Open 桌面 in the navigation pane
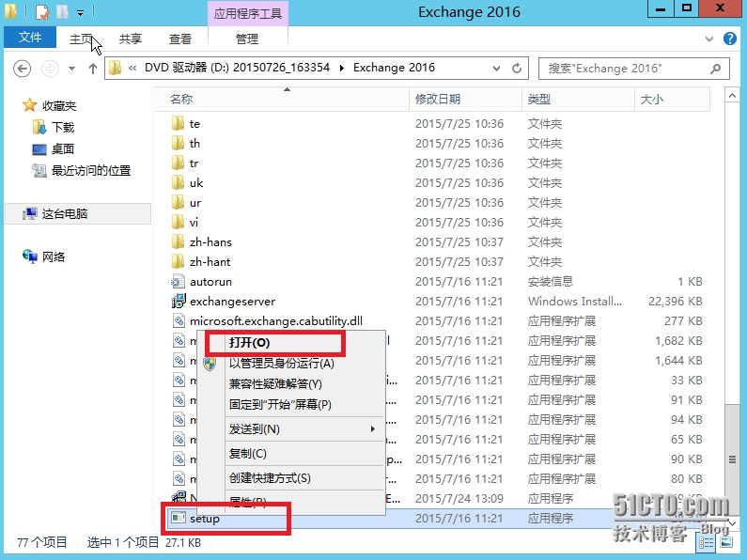Viewport: 747px width, 560px height. [63, 149]
